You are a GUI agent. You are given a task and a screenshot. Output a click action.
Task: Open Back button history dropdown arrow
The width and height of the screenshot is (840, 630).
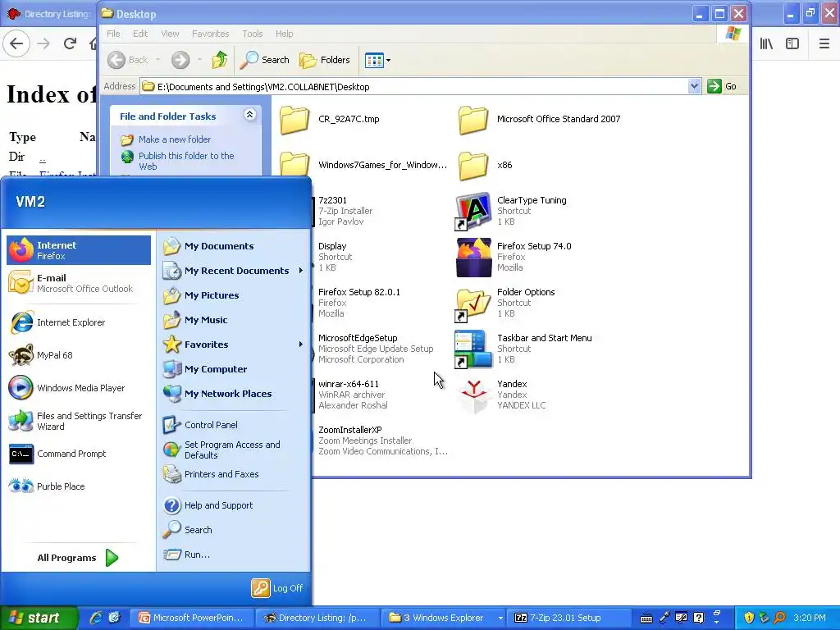158,60
